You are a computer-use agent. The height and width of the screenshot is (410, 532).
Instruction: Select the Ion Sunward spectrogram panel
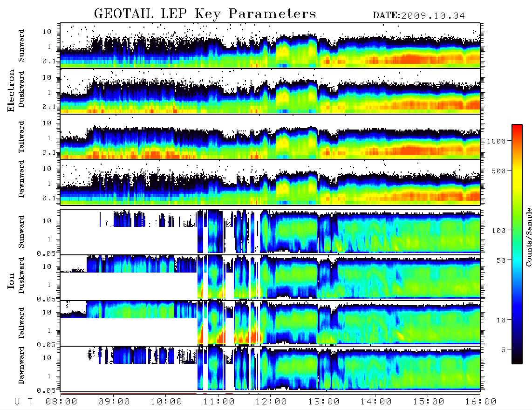(x=270, y=232)
